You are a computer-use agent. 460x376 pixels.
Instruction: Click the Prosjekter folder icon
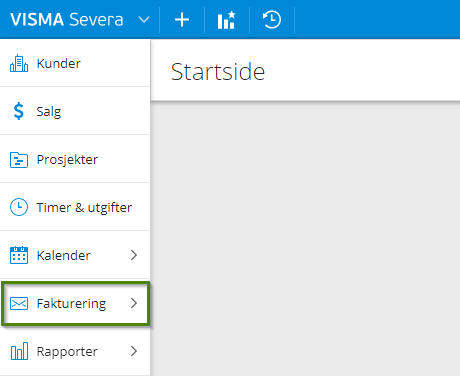pos(19,160)
